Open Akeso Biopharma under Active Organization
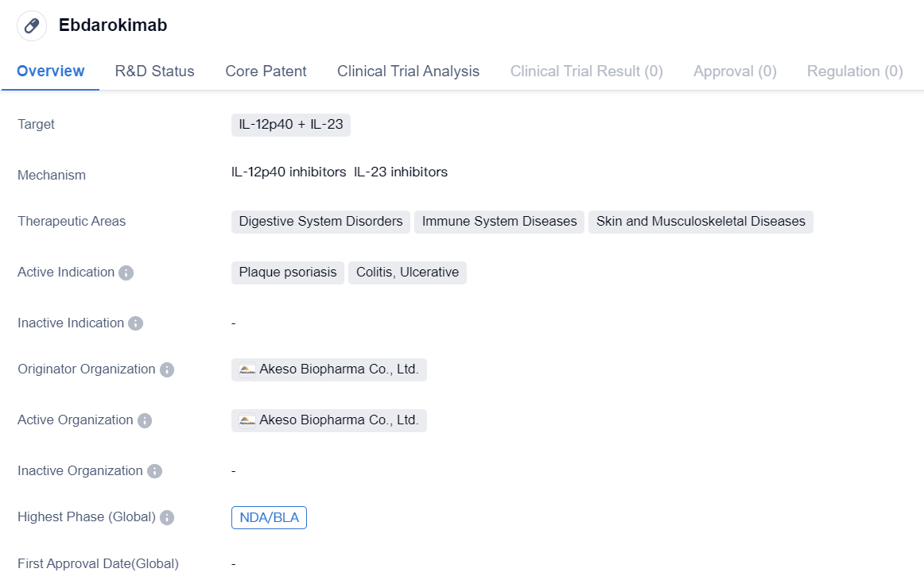The width and height of the screenshot is (924, 584). click(338, 420)
